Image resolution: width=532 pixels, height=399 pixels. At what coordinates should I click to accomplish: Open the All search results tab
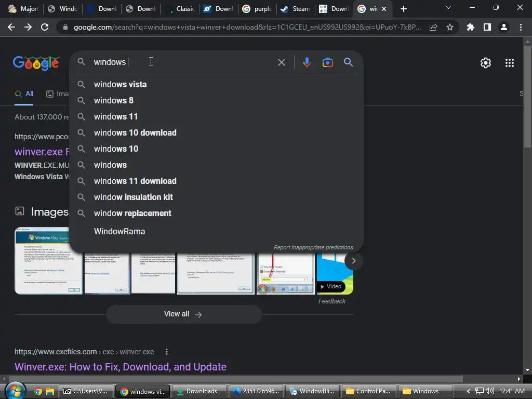[x=24, y=94]
